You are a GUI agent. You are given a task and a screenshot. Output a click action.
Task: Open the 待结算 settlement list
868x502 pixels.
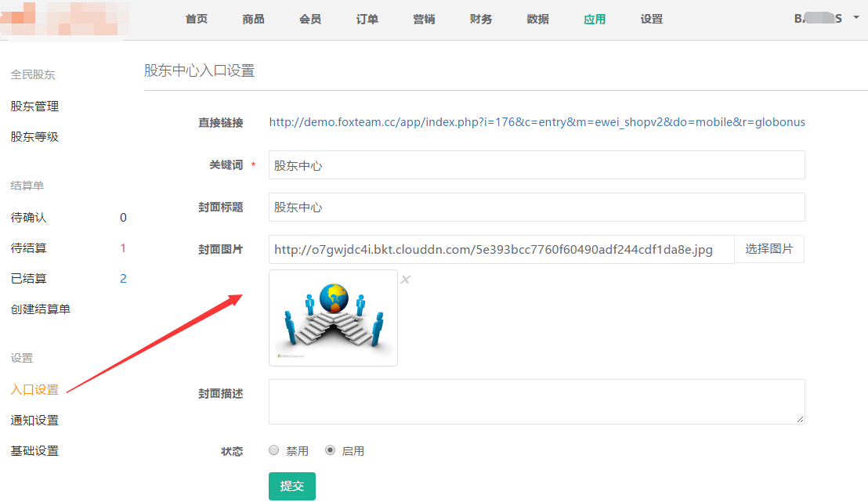click(x=29, y=248)
